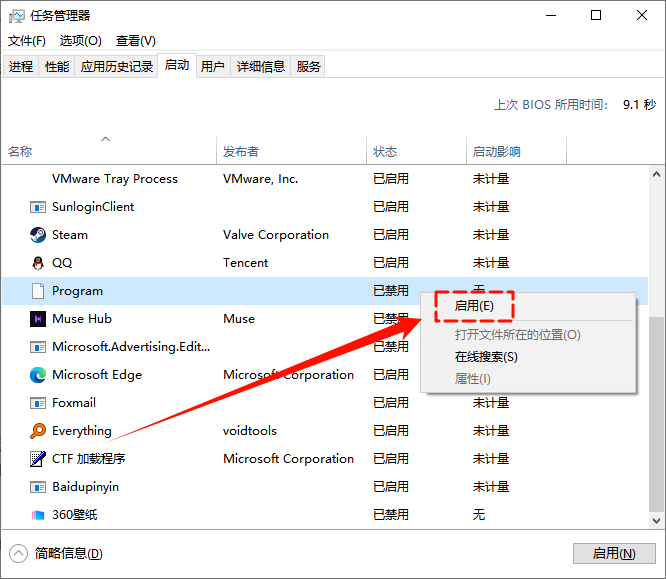Open the 查看(V) menu
This screenshot has width=666, height=579.
135,41
